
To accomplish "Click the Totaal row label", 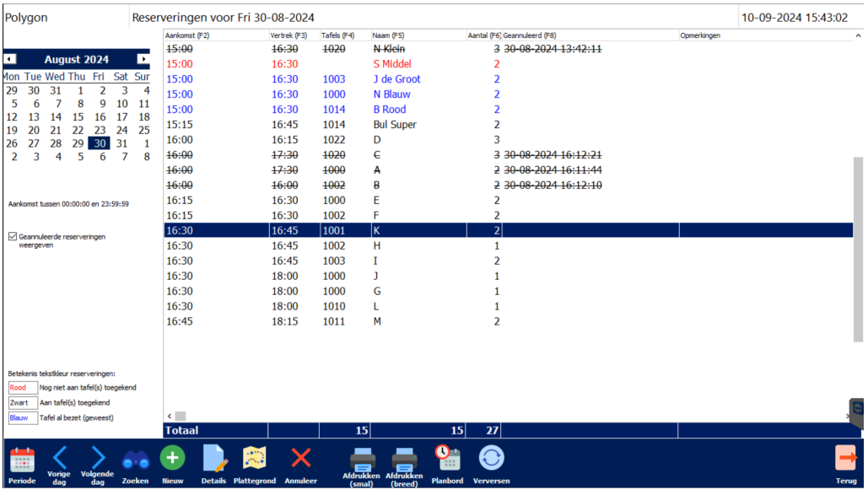I will [181, 430].
